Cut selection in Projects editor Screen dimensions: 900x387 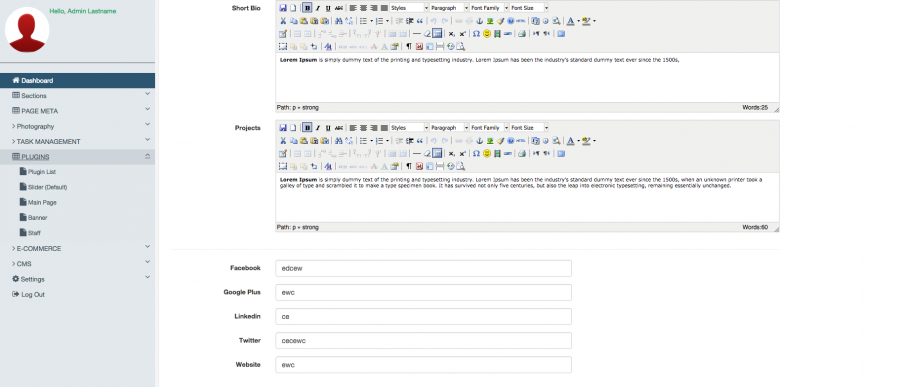tap(283, 140)
